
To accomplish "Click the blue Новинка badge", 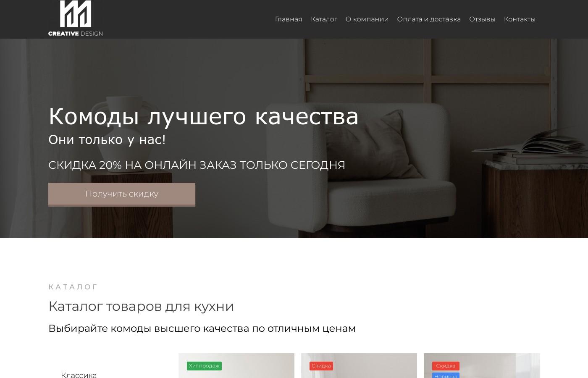I will click(446, 376).
